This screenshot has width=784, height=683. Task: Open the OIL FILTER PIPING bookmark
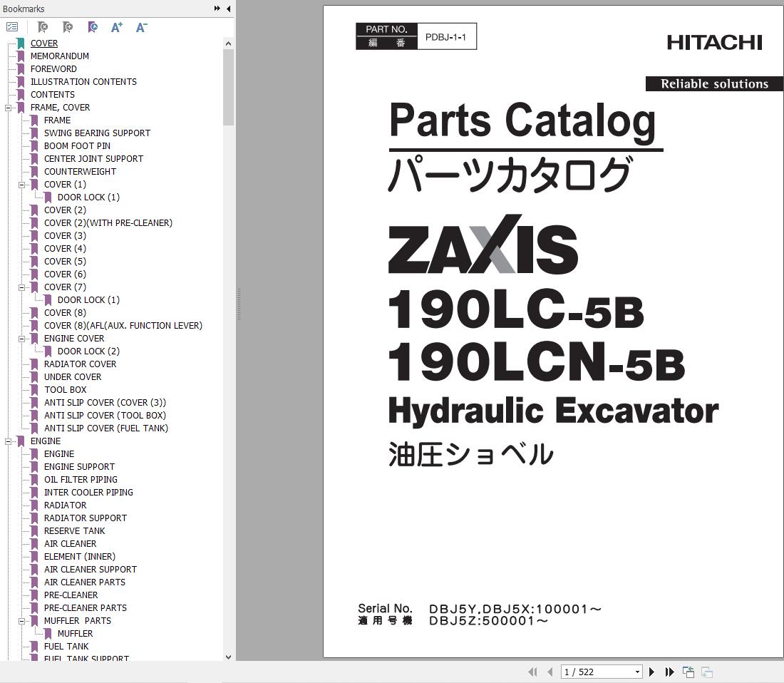tap(81, 480)
